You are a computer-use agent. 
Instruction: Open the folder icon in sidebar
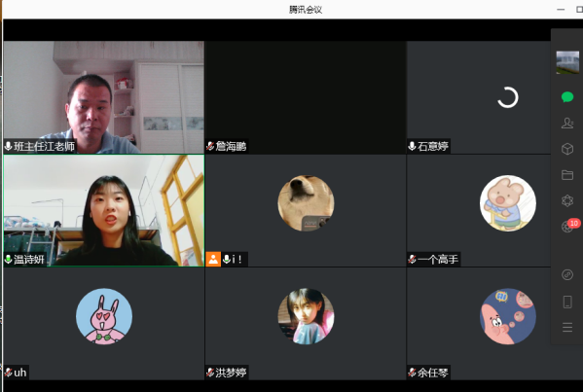tap(567, 175)
